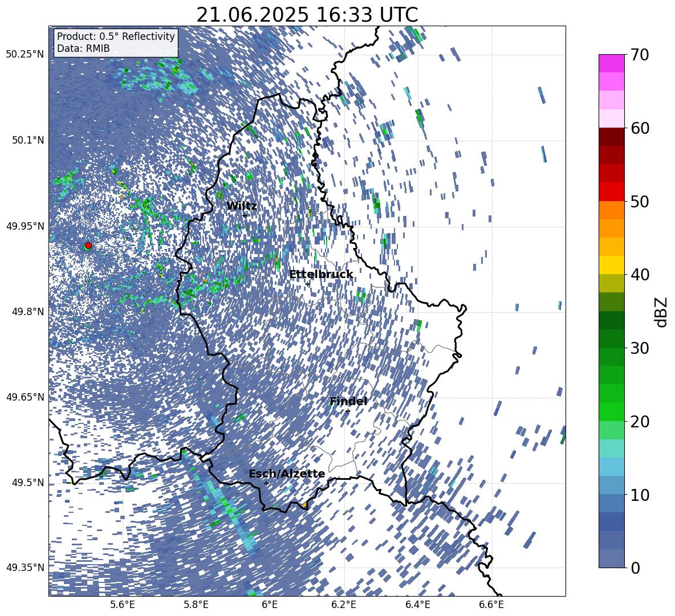Click the dBZ colorbar axis label
Screen dimensions: 675x616
click(662, 312)
